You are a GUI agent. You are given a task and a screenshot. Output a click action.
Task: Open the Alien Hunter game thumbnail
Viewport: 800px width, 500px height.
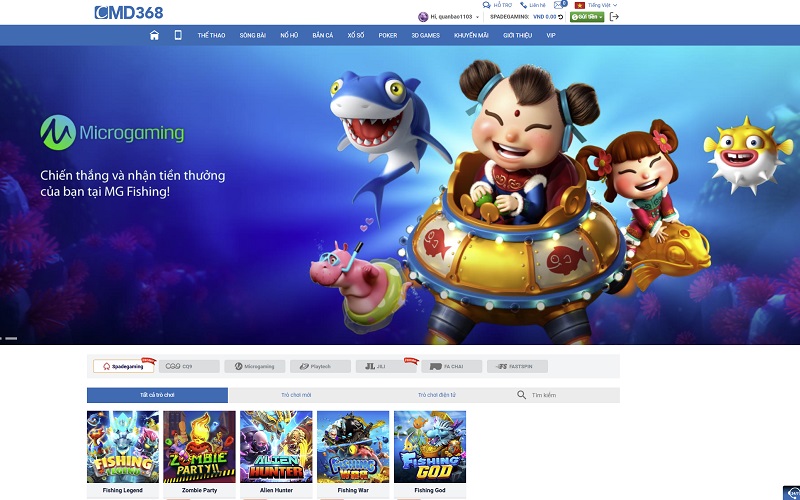pos(276,447)
